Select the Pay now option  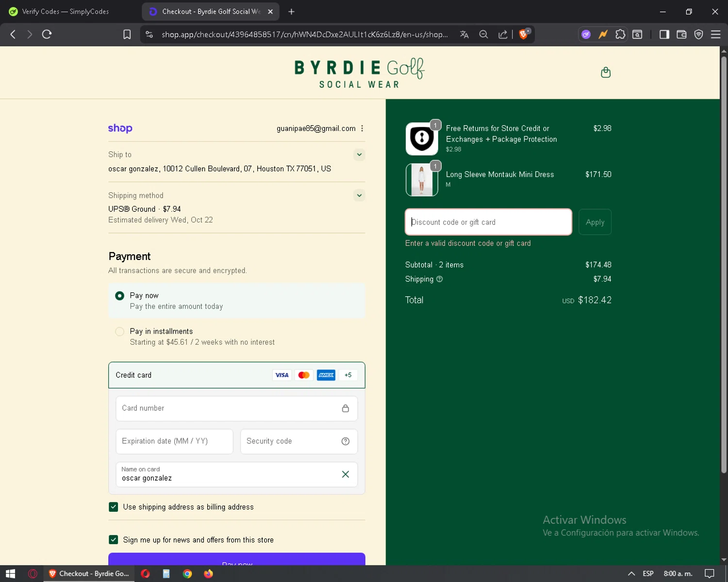(x=119, y=296)
